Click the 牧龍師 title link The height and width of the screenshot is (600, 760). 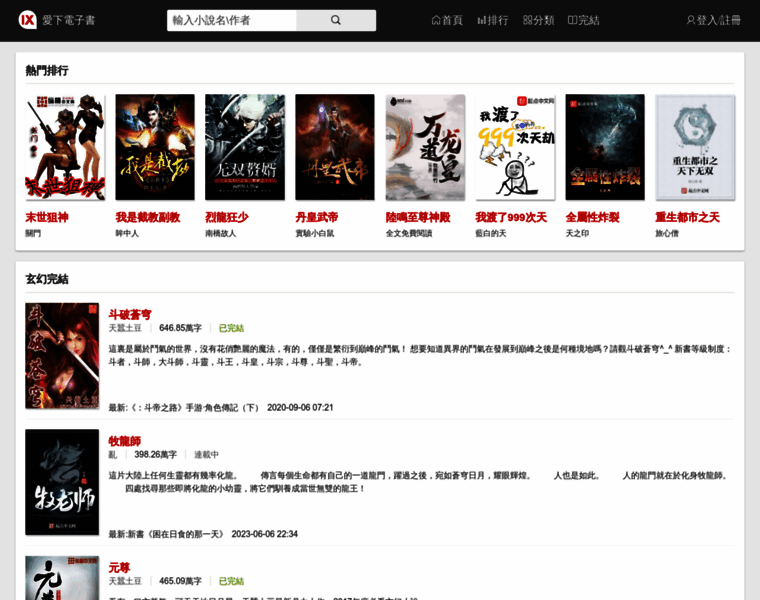125,441
